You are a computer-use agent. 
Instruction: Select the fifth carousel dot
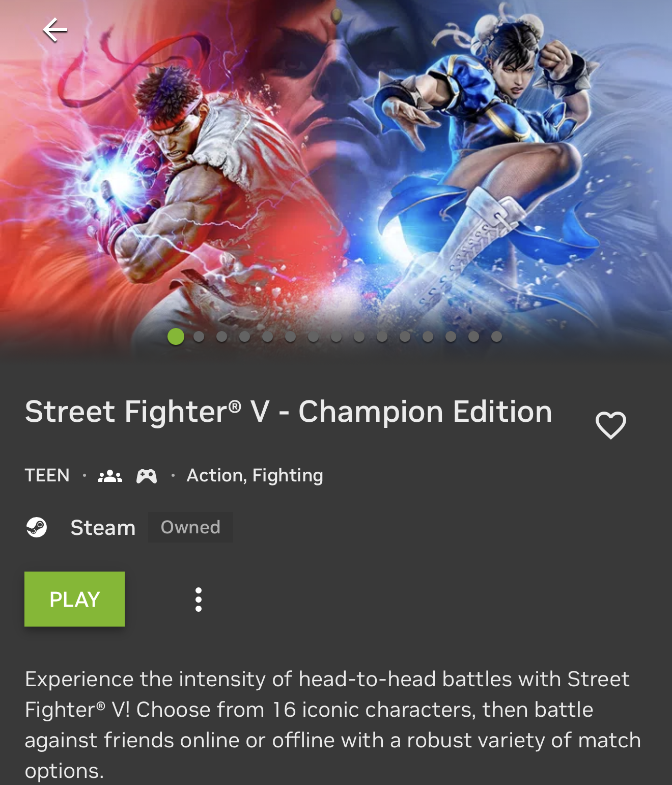click(x=268, y=337)
